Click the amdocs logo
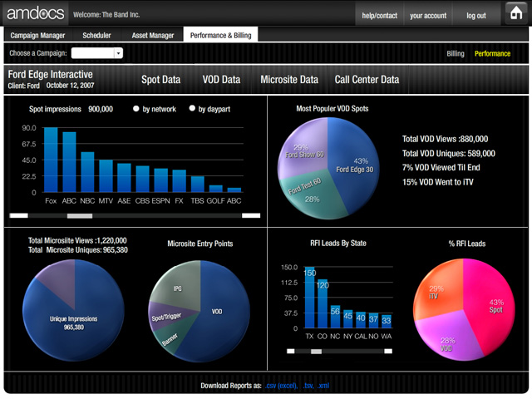This screenshot has width=532, height=399. coord(35,13)
